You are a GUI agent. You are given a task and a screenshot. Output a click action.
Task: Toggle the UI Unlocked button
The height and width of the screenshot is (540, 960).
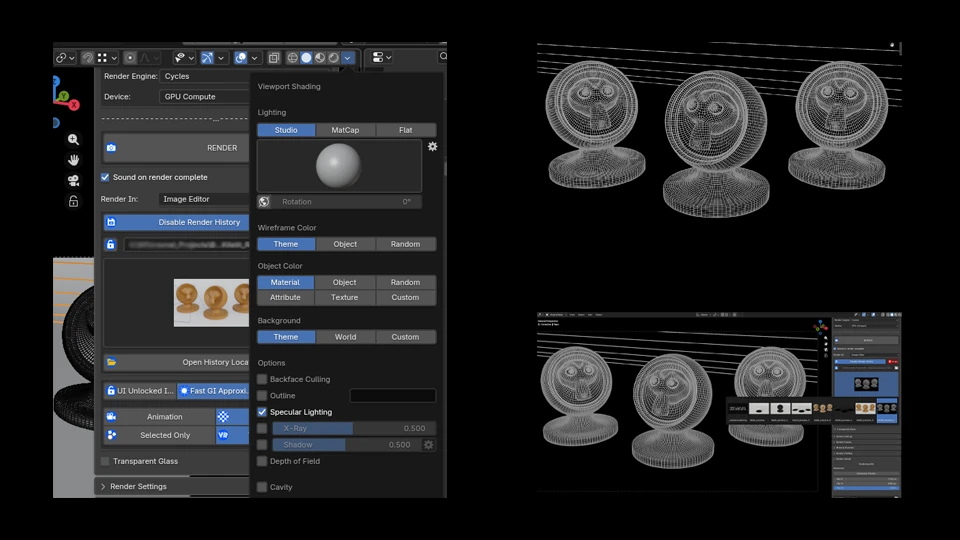click(140, 391)
